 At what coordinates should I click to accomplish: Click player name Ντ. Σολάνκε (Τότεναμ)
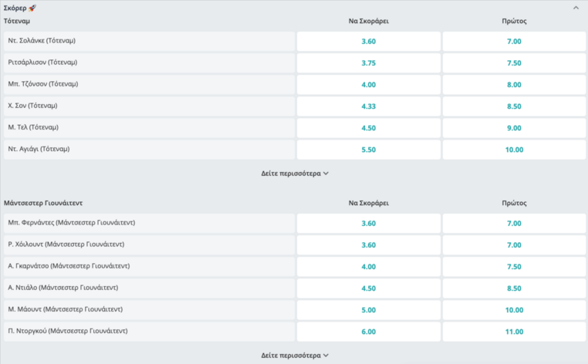[x=42, y=40]
